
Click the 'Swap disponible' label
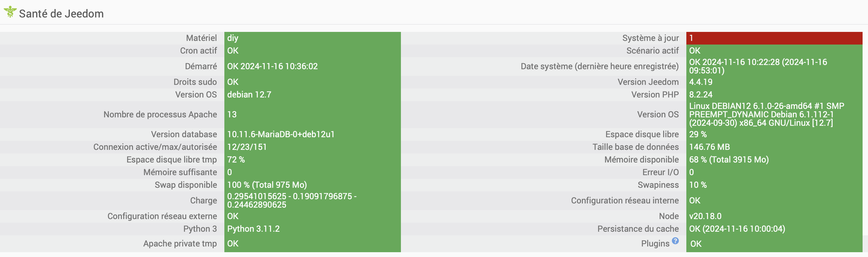coord(186,185)
